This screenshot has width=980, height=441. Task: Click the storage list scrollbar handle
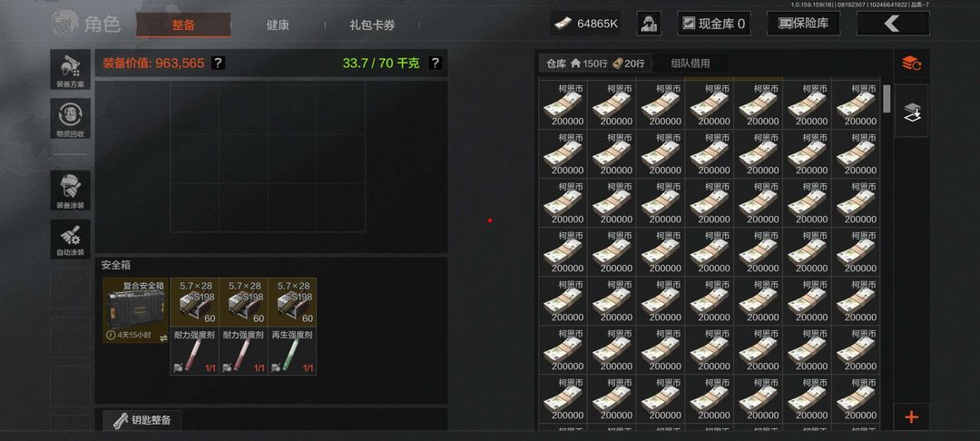click(x=887, y=99)
